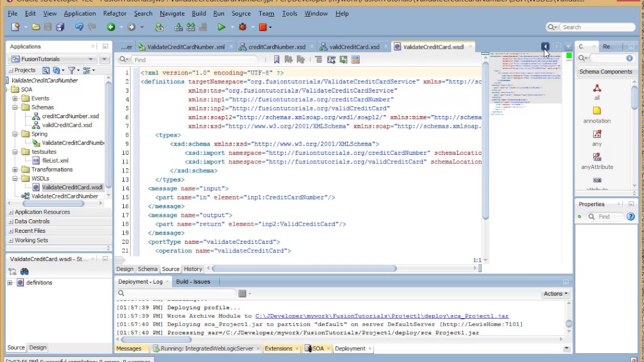Screen dimensions: 644x362
Task: Click the block-indent lines icon in editor toolbar
Action: [318, 59]
